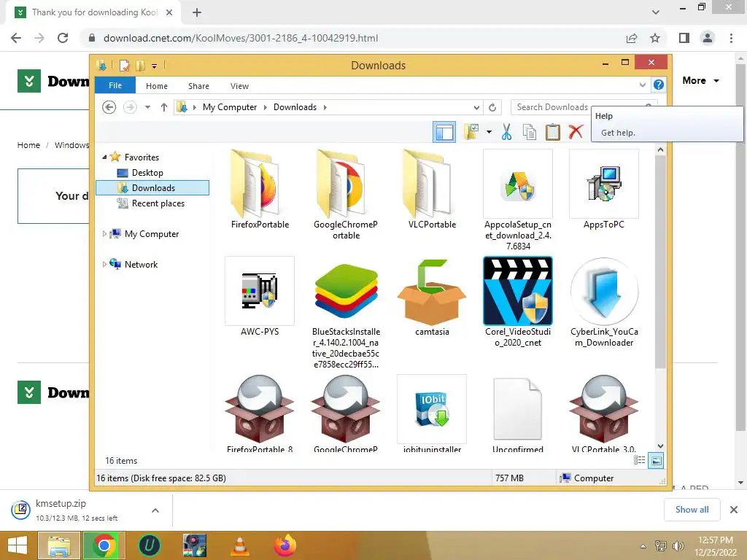Screen dimensions: 747x560
Task: Bookmark this page with star icon
Action: coord(655,38)
